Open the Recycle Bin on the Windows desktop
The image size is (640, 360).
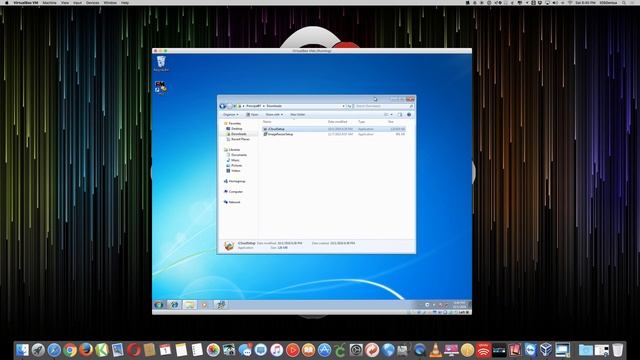point(161,63)
